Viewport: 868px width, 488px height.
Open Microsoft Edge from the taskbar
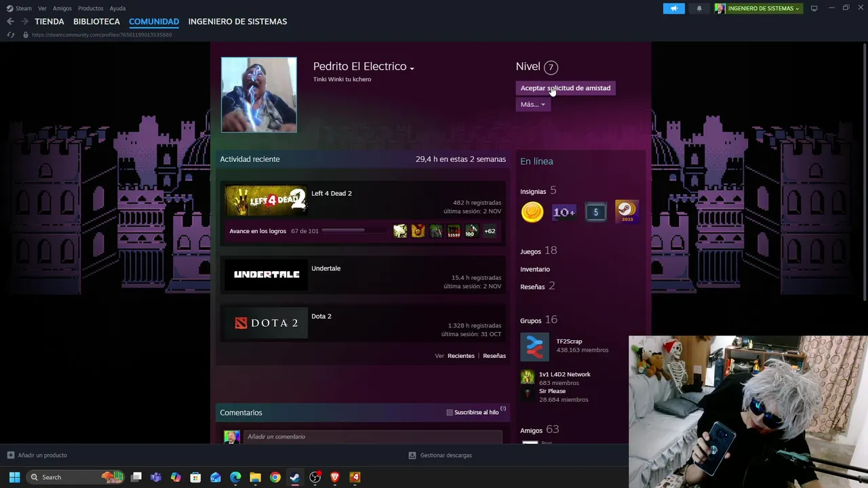point(235,477)
